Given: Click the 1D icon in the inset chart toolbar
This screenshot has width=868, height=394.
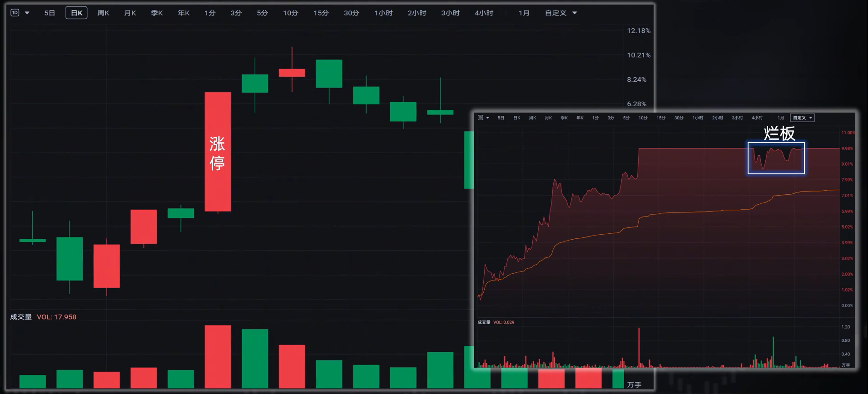Looking at the screenshot, I should click(x=481, y=118).
